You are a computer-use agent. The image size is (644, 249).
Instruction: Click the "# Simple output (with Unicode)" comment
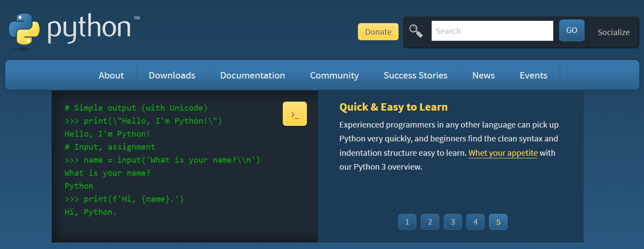coord(136,108)
